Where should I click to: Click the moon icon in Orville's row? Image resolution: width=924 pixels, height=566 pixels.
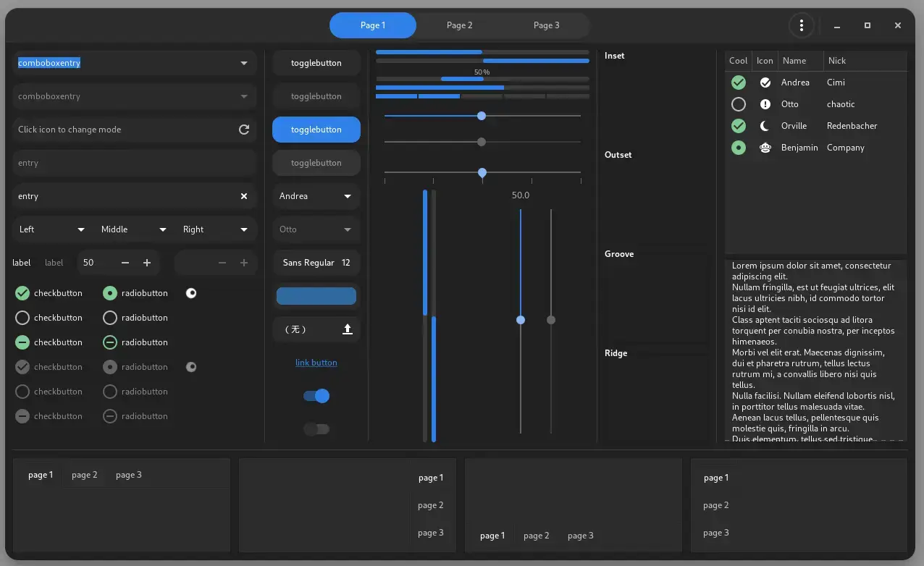click(765, 126)
